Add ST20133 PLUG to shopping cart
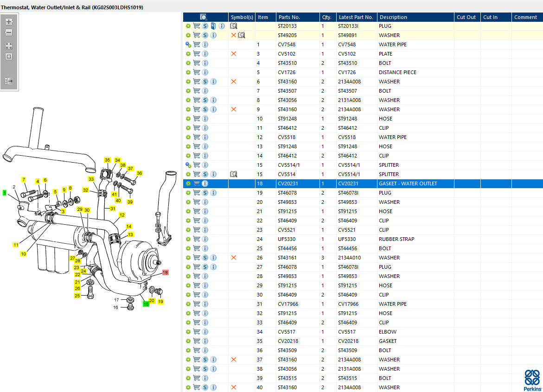Viewport: 543px width, 392px height. coord(196,26)
